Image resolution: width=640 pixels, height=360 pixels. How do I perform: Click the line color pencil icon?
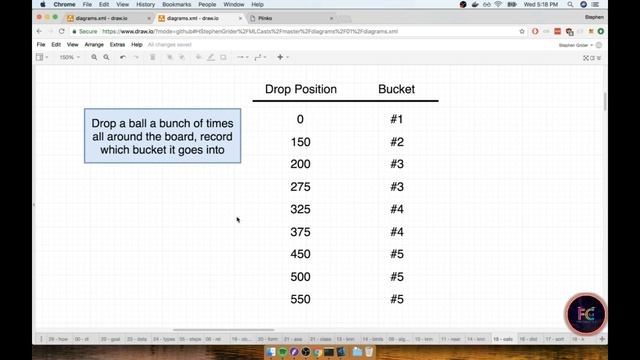(x=211, y=58)
